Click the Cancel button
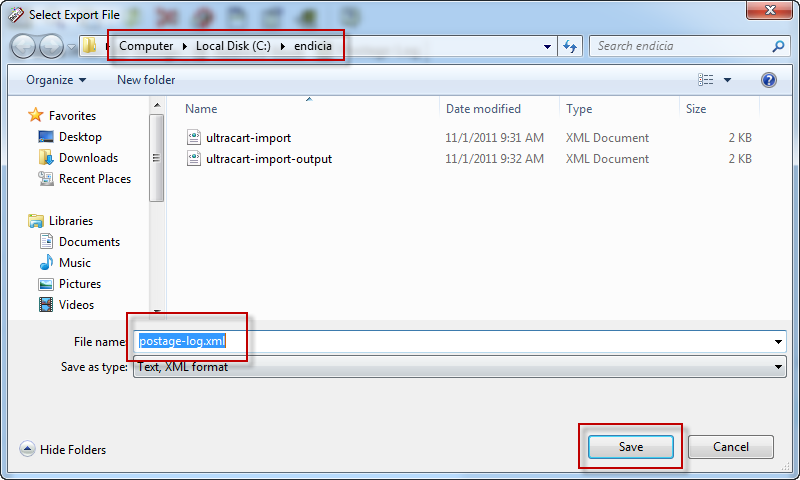Screen dimensions: 800x480 point(731,447)
